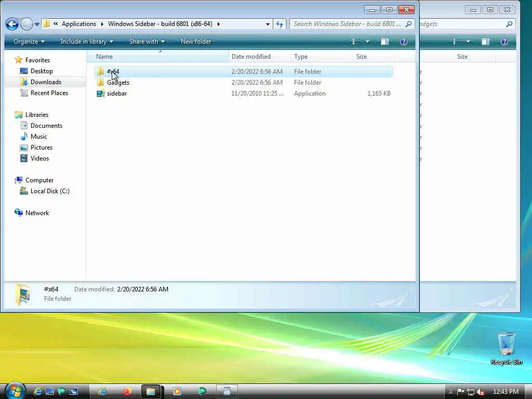Change your view icon in front window

click(354, 42)
